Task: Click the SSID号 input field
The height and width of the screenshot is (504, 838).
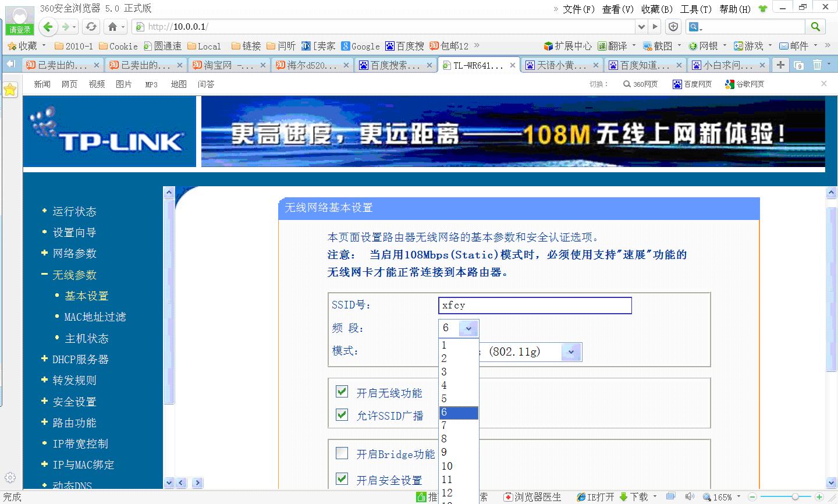Action: pyautogui.click(x=535, y=306)
